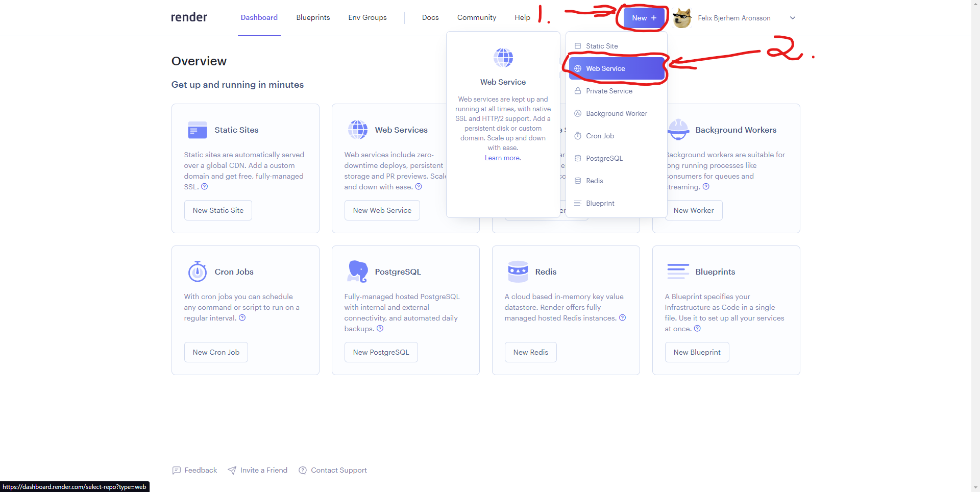Image resolution: width=980 pixels, height=492 pixels.
Task: Open help icon in Background Workers description
Action: (x=706, y=187)
